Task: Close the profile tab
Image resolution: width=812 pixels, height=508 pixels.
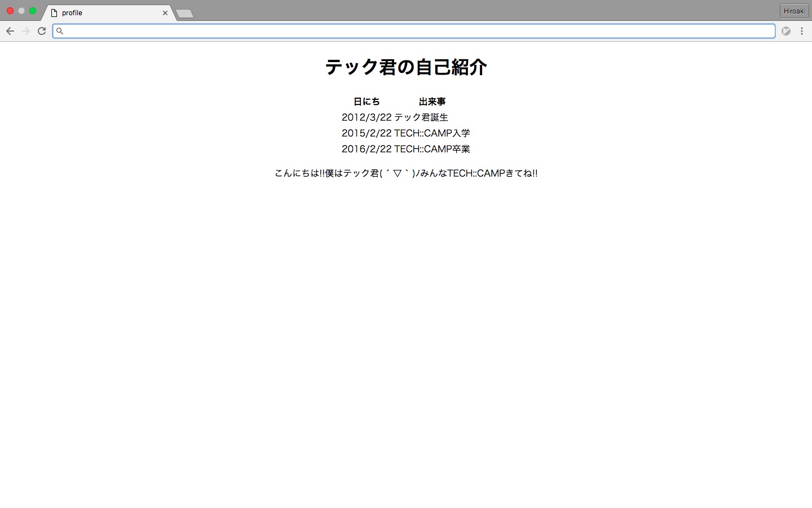Action: coord(165,12)
